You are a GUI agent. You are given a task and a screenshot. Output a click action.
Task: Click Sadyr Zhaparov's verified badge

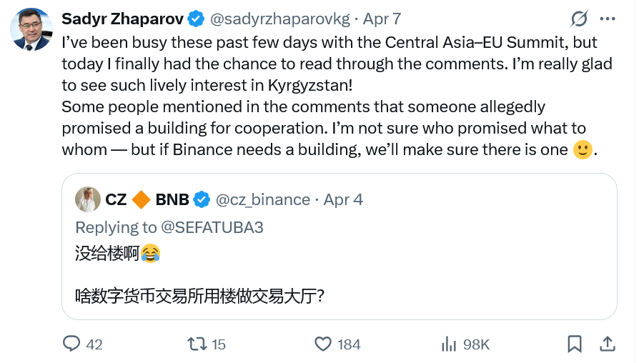[x=198, y=18]
